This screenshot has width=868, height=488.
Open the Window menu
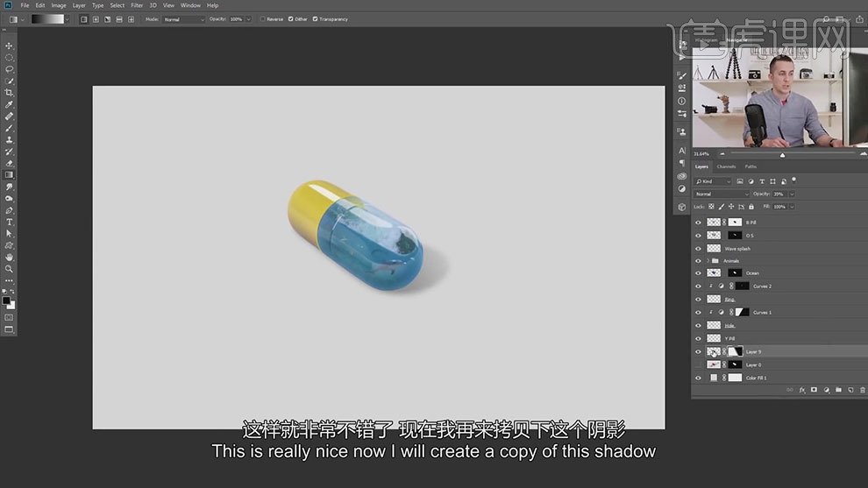(x=190, y=5)
